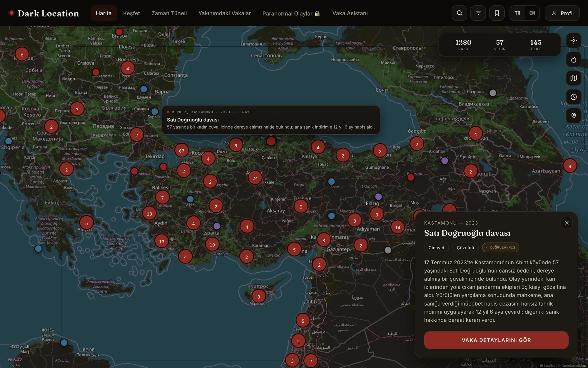Click the 57 ŞEHİR statistic
Image resolution: width=588 pixels, height=368 pixels.
500,45
